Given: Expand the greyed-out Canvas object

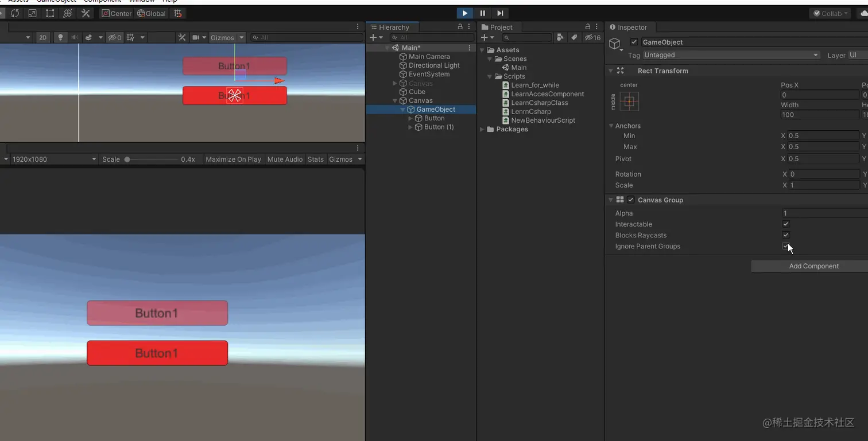Looking at the screenshot, I should point(395,83).
